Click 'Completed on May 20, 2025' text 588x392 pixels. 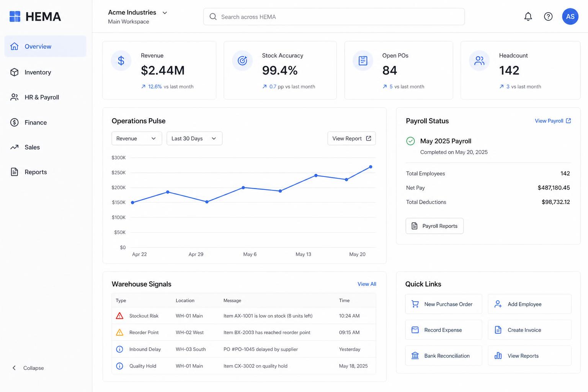tap(454, 152)
